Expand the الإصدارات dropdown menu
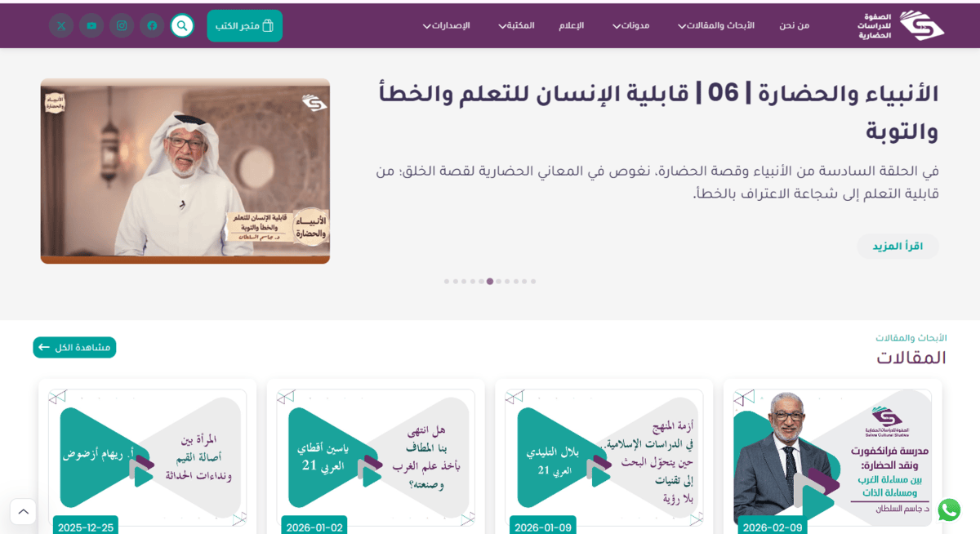Viewport: 980px width, 534px height. (x=446, y=25)
